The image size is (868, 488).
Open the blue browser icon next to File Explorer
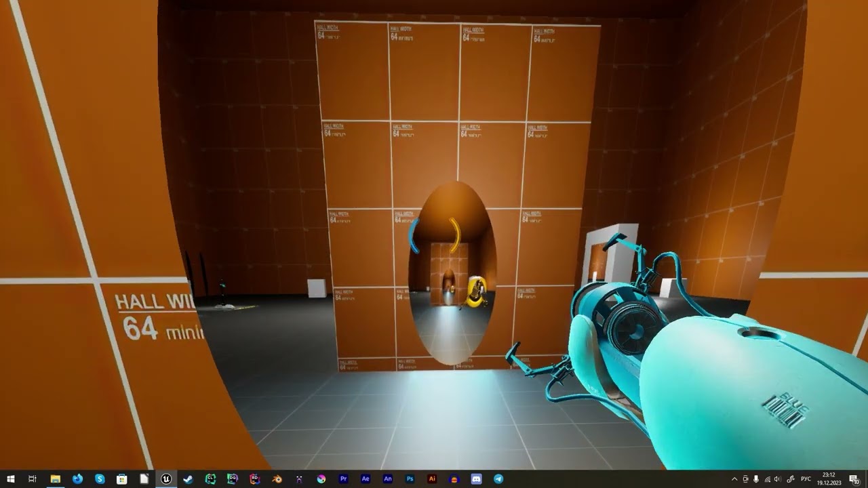coord(77,479)
